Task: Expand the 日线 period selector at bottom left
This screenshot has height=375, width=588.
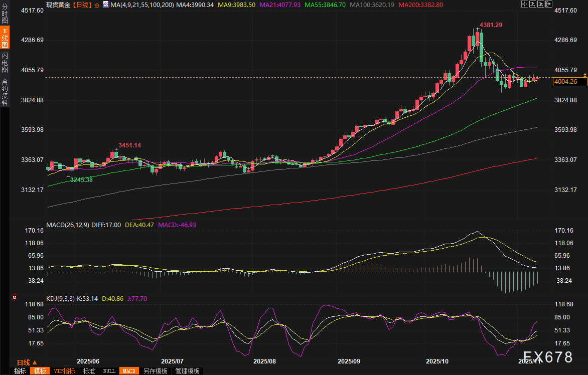Action: tap(25, 362)
